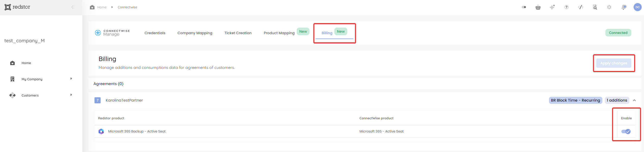Click the Apply changes button

pyautogui.click(x=614, y=63)
